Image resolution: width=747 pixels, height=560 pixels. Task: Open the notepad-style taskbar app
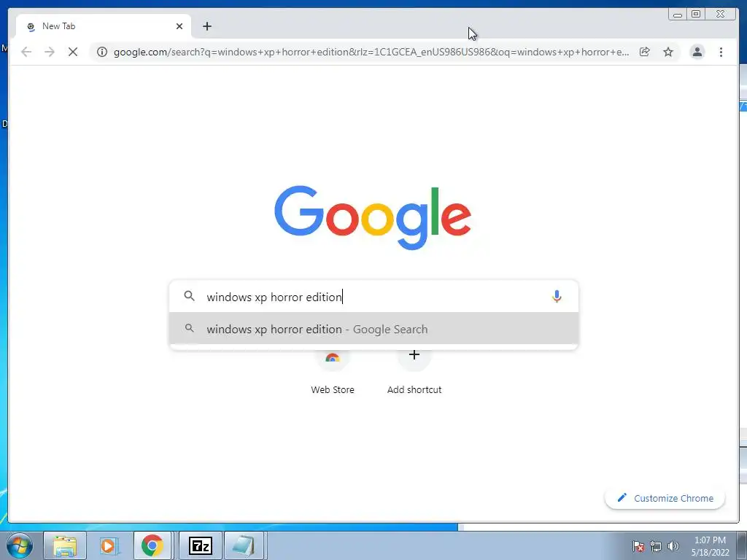point(244,545)
